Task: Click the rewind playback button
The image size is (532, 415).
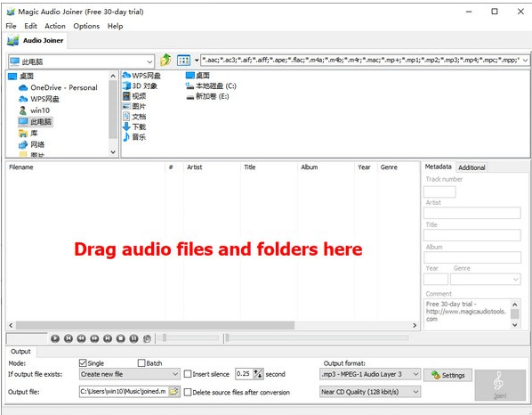Action: (81, 338)
